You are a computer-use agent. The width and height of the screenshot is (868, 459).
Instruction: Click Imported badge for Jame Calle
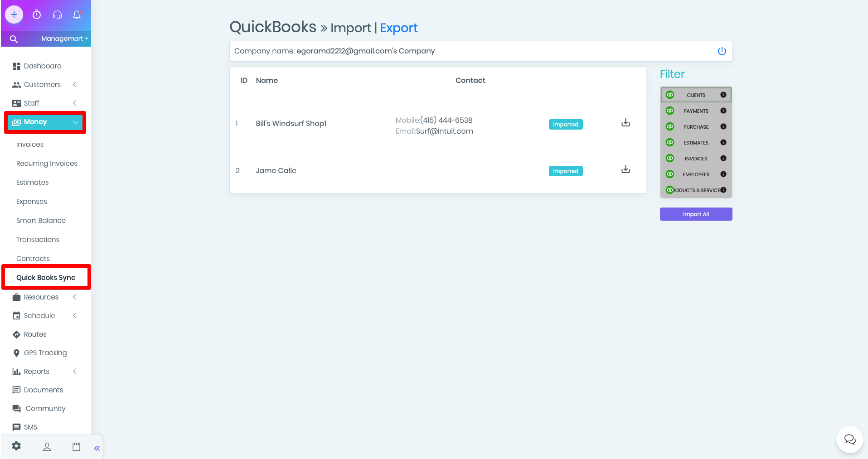point(566,171)
